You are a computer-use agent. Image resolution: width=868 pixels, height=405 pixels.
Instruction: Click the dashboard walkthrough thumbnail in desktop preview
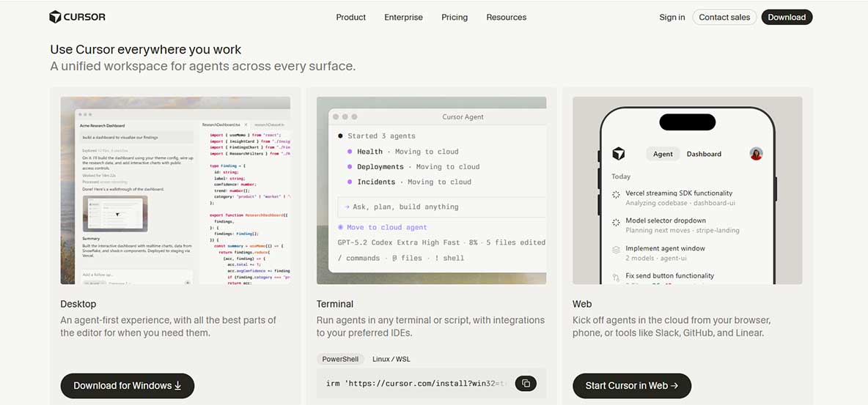point(115,213)
